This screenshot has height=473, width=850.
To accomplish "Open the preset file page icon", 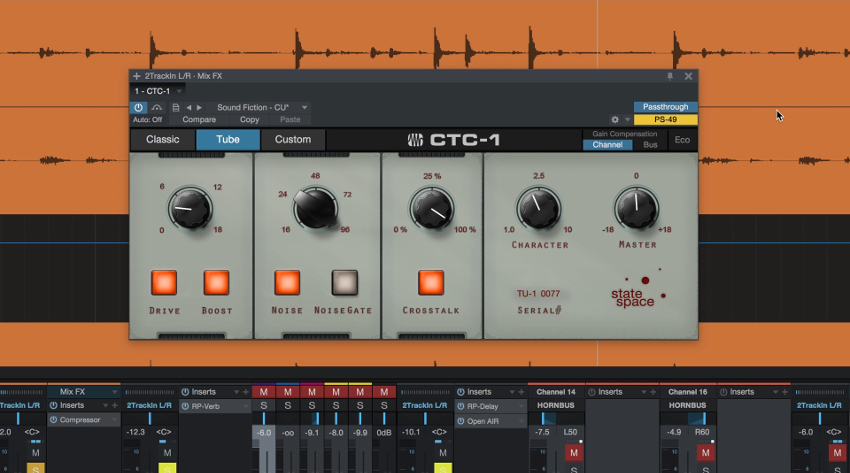I will click(x=176, y=107).
